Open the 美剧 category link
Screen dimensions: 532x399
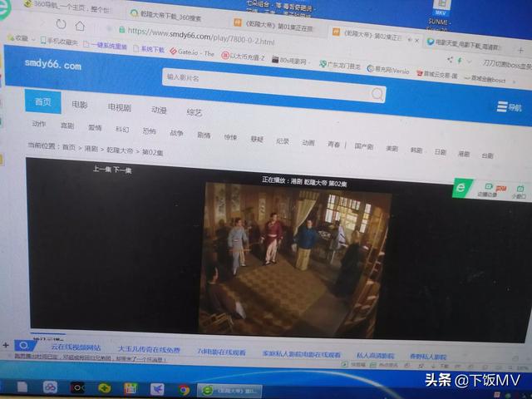(392, 148)
